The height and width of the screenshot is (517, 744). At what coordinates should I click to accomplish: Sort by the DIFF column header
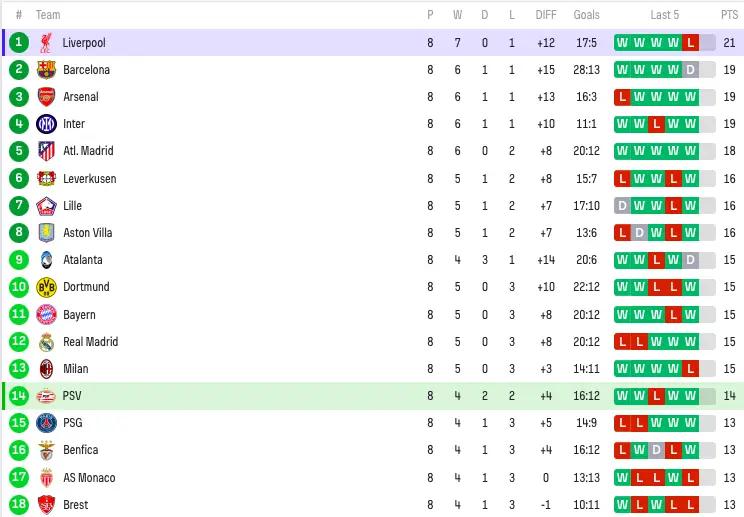point(546,15)
